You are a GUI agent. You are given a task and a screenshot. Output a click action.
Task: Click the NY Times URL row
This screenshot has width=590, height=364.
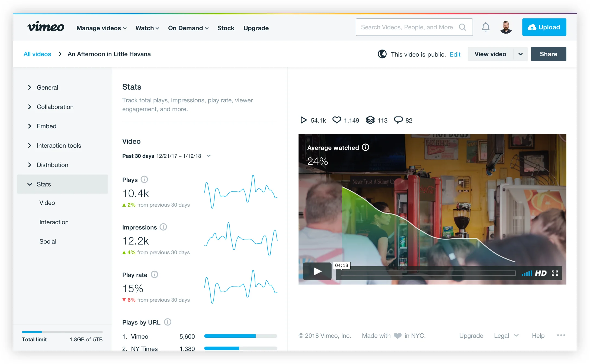pyautogui.click(x=200, y=348)
